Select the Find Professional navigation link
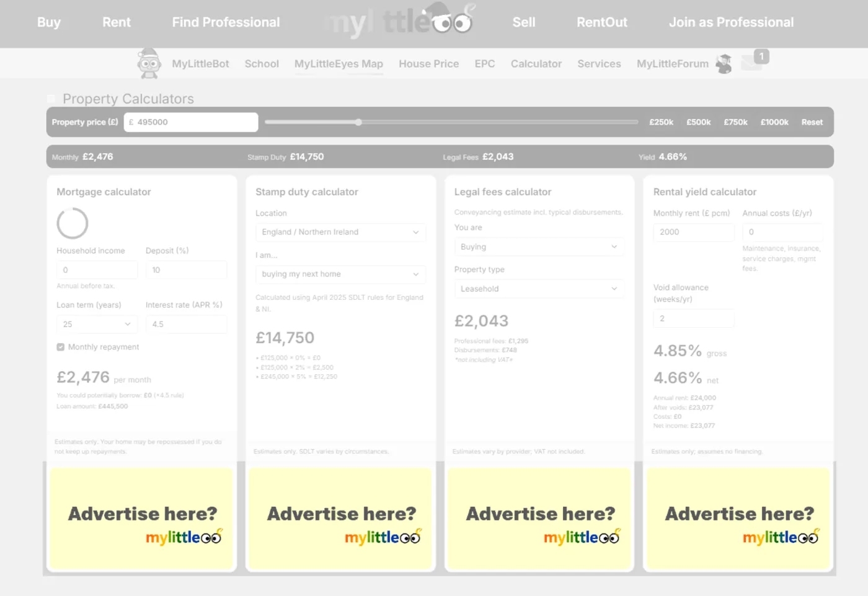 pos(226,22)
